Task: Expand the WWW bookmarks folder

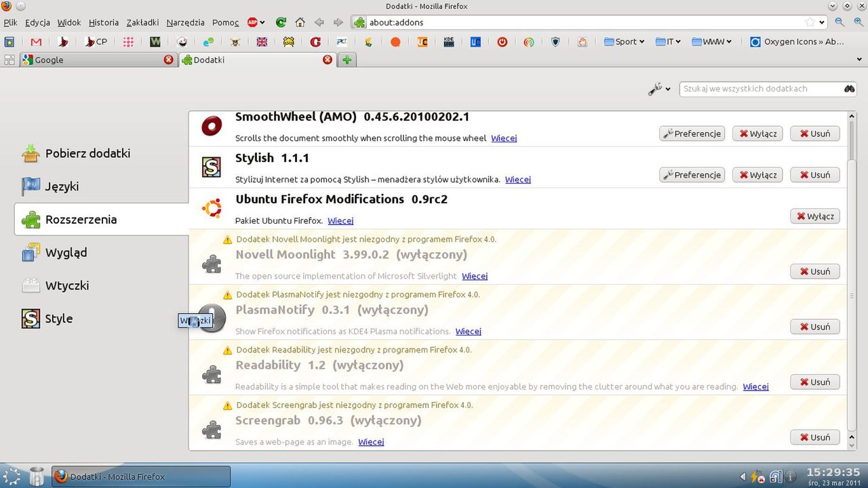Action: click(x=712, y=41)
